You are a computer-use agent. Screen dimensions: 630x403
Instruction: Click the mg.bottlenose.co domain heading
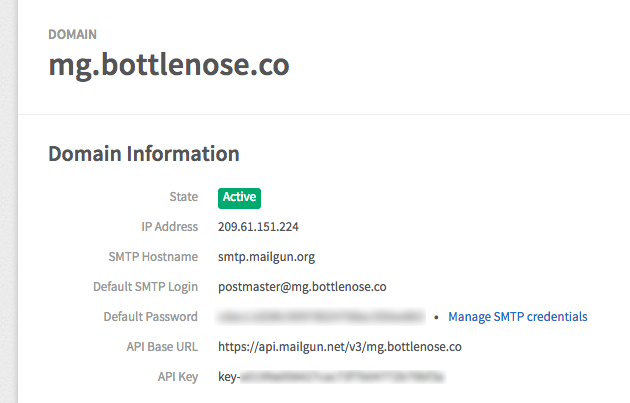coord(169,65)
